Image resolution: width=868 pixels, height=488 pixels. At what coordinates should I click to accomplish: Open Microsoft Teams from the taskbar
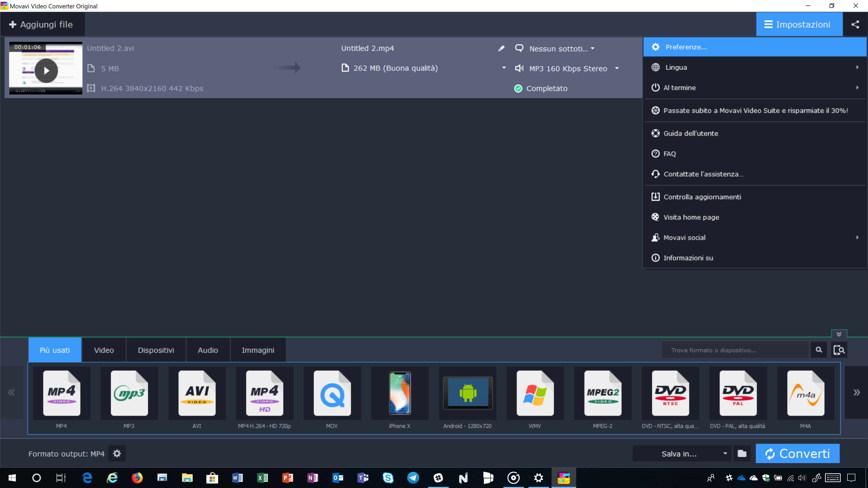click(363, 478)
